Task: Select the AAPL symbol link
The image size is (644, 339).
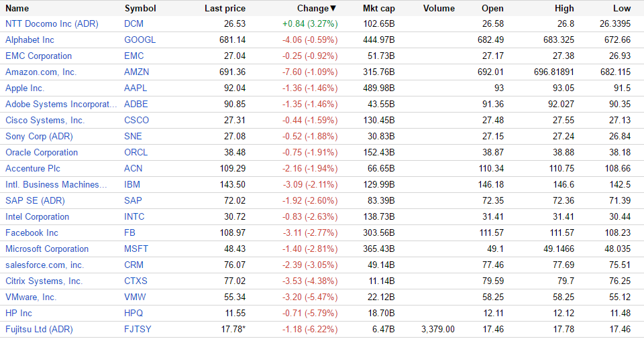Action: (x=136, y=88)
